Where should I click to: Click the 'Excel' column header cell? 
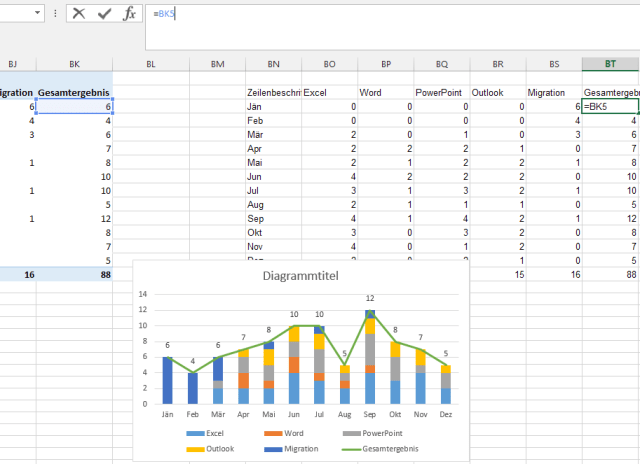click(329, 93)
